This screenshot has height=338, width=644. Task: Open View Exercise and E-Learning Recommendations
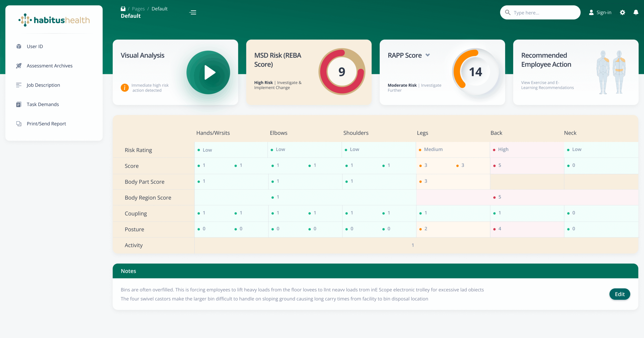pos(547,85)
